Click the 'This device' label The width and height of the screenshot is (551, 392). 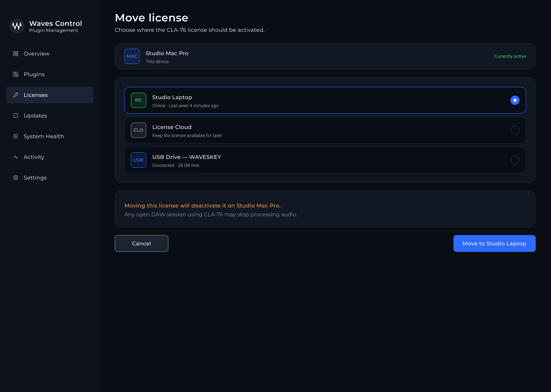pos(157,62)
